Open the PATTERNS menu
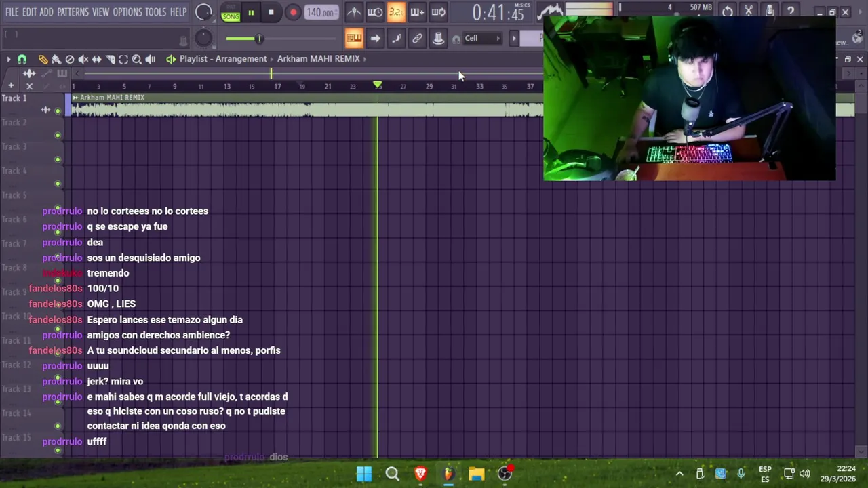 coord(73,12)
